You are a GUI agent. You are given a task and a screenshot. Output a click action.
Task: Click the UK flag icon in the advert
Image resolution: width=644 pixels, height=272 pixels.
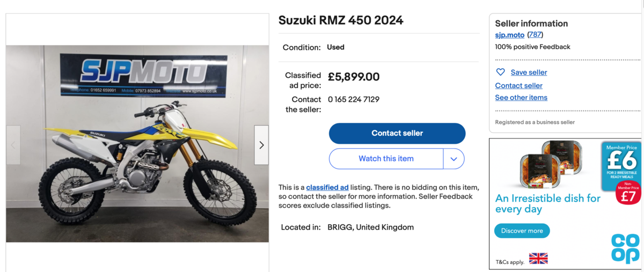538,259
